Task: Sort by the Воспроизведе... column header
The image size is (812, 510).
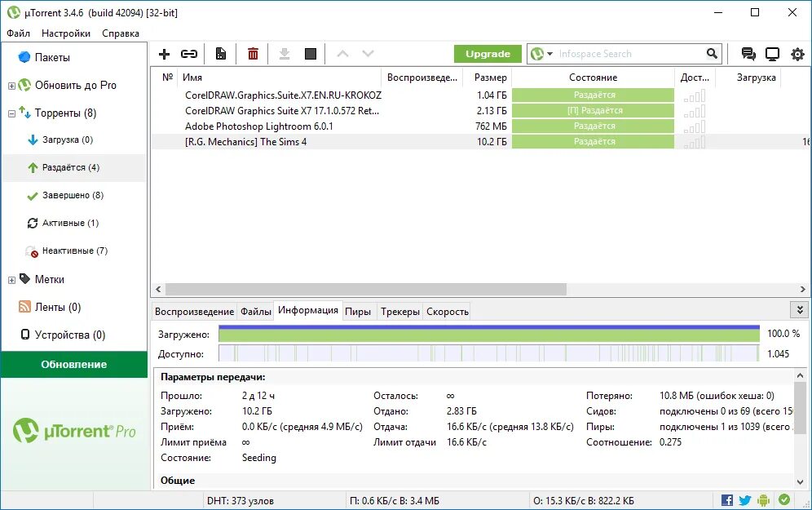Action: (x=422, y=78)
